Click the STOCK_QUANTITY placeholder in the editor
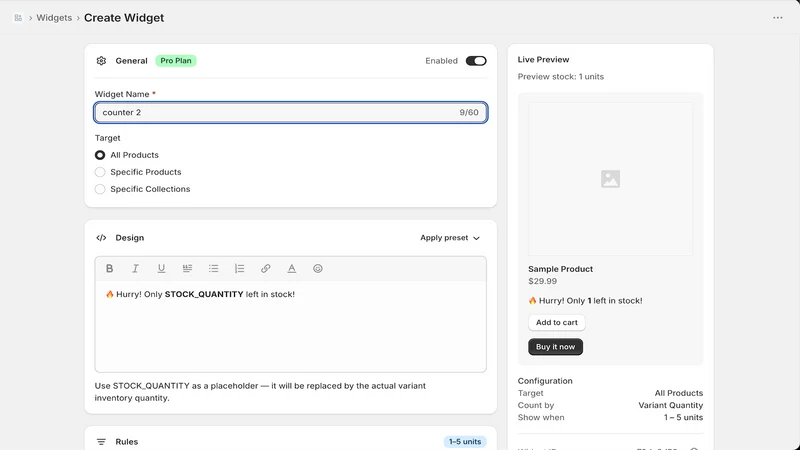 pos(204,294)
